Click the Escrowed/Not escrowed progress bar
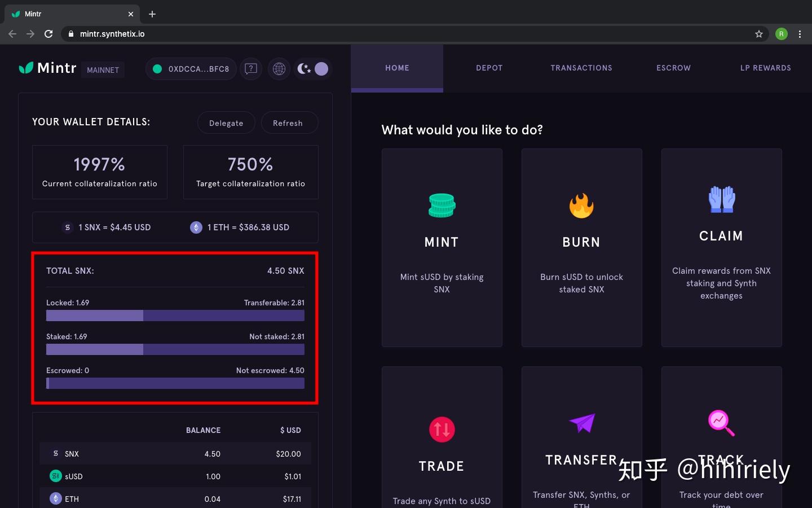 coord(175,383)
